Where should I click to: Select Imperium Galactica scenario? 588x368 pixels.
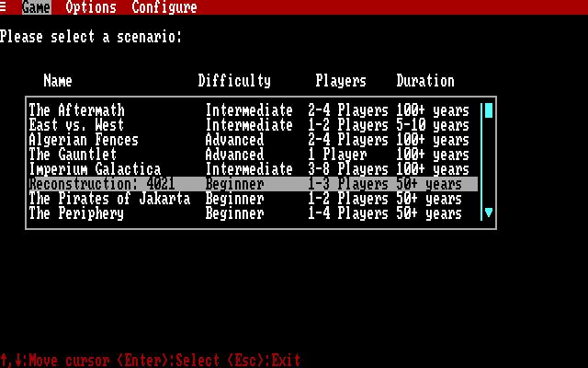(254, 169)
